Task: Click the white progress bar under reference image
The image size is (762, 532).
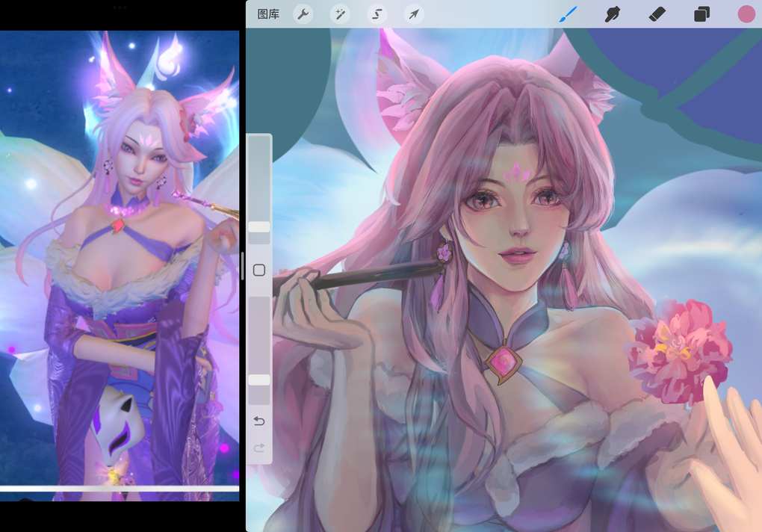Action: [120, 489]
